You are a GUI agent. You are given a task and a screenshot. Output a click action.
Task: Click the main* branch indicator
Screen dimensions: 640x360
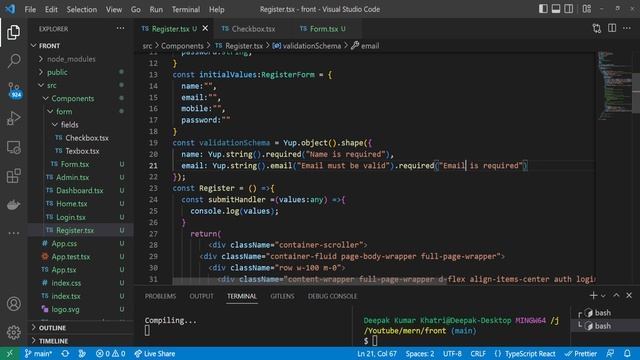click(x=38, y=353)
